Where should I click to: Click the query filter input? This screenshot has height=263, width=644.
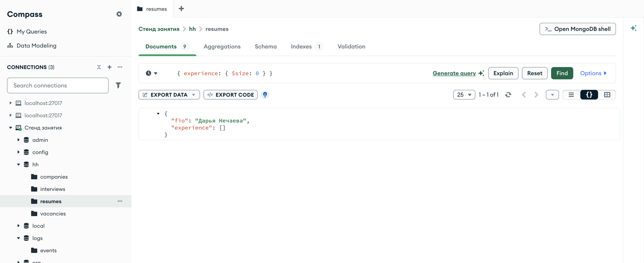tap(295, 73)
